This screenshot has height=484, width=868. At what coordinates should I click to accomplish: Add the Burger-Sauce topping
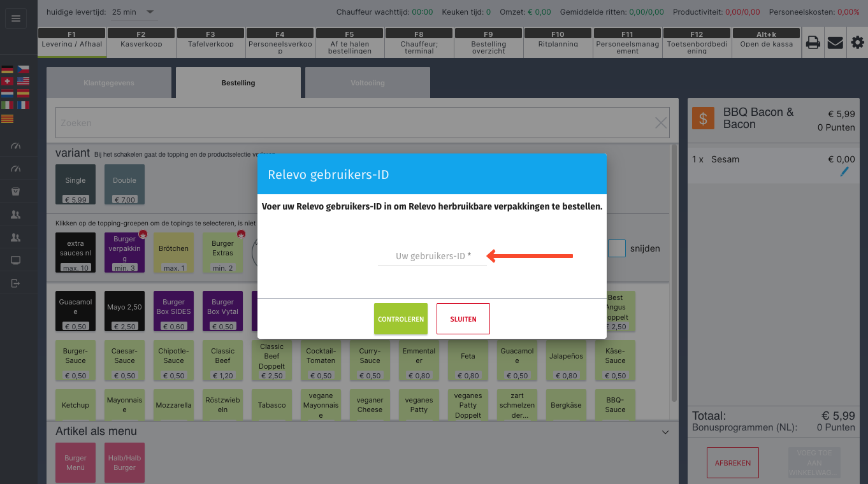tap(75, 360)
